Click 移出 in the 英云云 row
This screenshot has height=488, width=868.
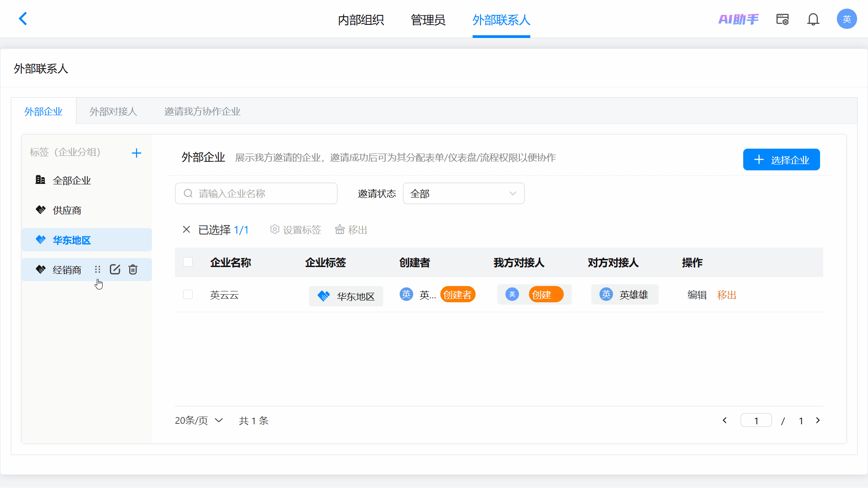(727, 295)
